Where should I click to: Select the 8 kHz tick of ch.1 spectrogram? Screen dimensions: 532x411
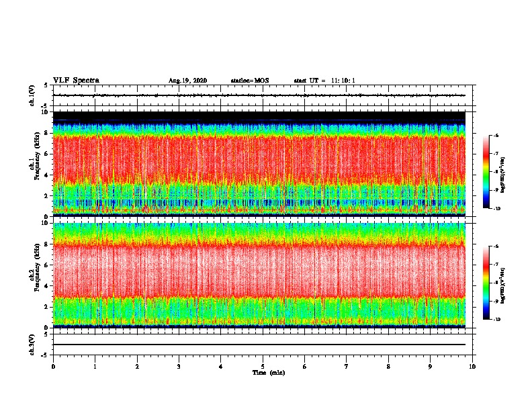pyautogui.click(x=47, y=133)
